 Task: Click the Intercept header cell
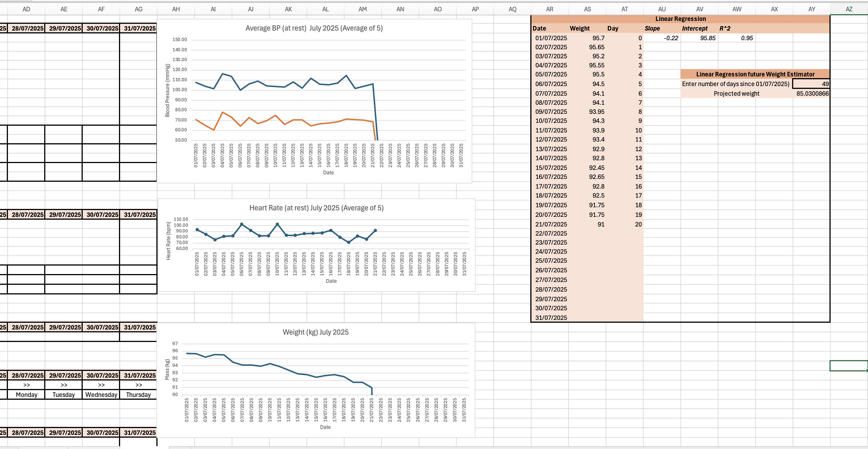pos(699,28)
